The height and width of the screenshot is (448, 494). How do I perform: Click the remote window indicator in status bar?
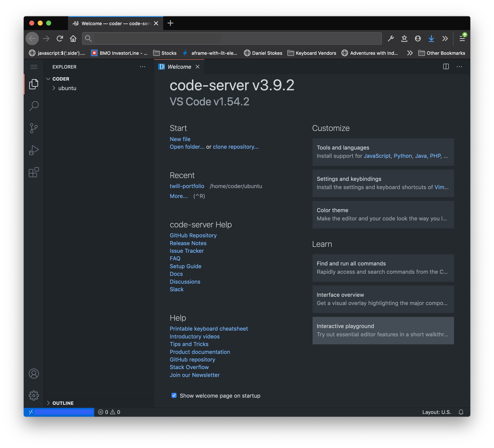[59, 412]
